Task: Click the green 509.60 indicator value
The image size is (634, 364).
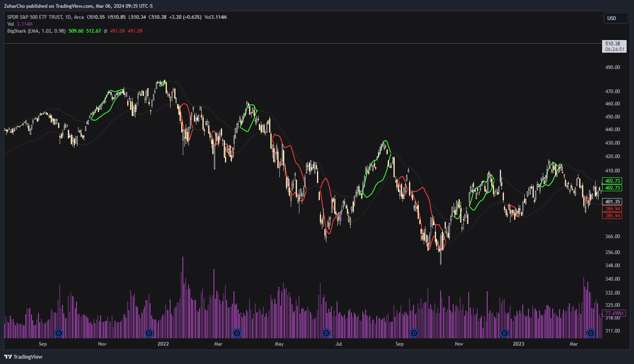Action: click(76, 31)
